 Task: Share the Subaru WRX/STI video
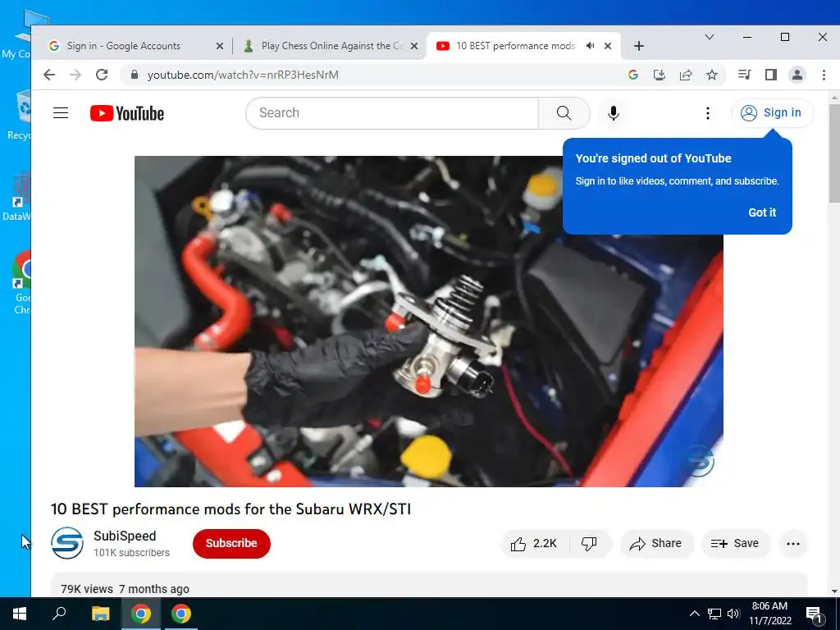[656, 544]
